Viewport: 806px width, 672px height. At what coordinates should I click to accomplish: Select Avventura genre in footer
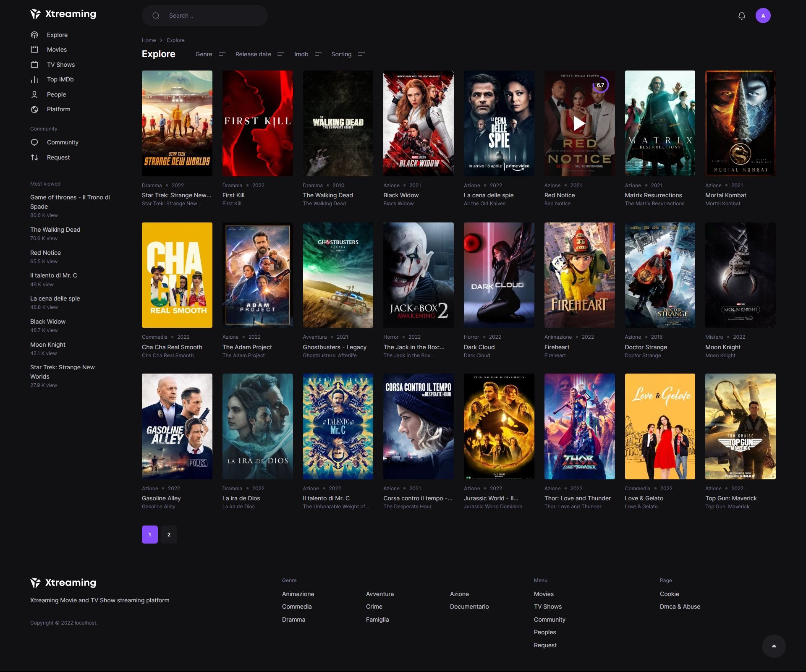[380, 594]
